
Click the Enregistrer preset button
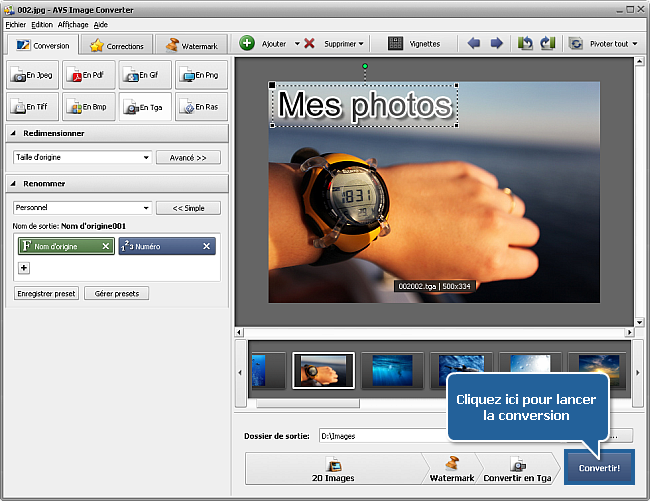click(46, 293)
